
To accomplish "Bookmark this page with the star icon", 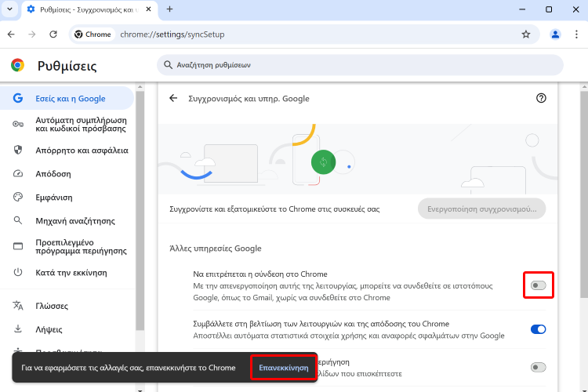I will pyautogui.click(x=526, y=34).
